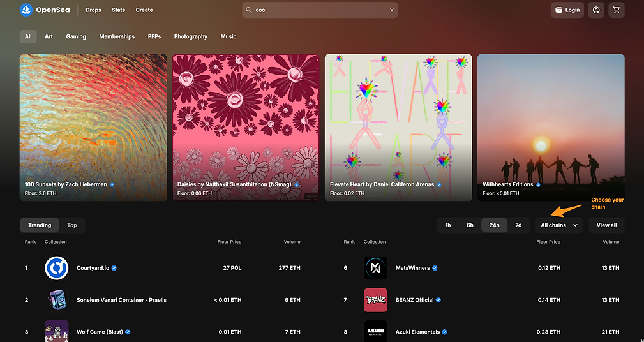The height and width of the screenshot is (342, 644).
Task: Click the Courtyard.io collection logo
Action: tap(56, 268)
